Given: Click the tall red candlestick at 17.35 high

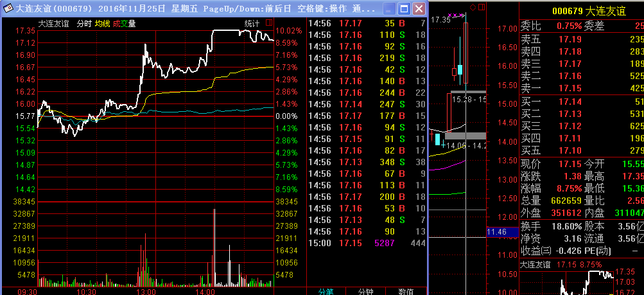Looking at the screenshot, I should click(465, 53).
